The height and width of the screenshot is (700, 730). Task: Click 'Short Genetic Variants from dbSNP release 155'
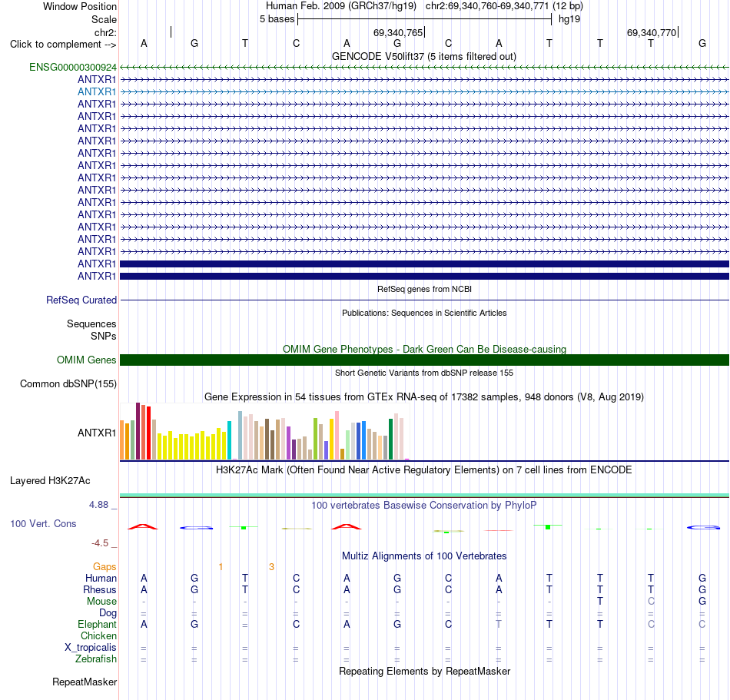(x=424, y=373)
